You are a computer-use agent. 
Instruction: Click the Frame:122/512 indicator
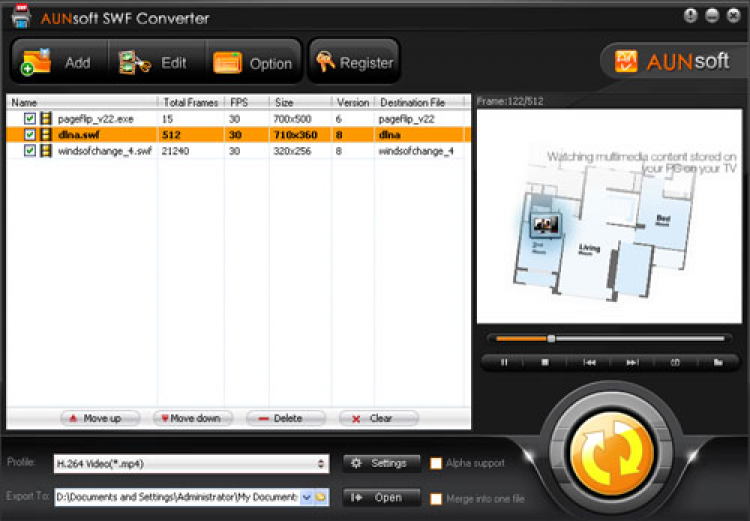(x=510, y=101)
